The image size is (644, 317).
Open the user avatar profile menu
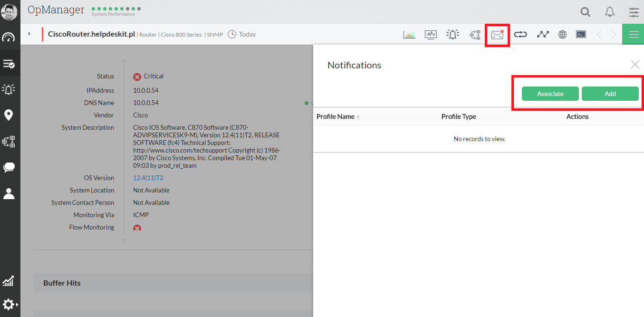[x=10, y=12]
